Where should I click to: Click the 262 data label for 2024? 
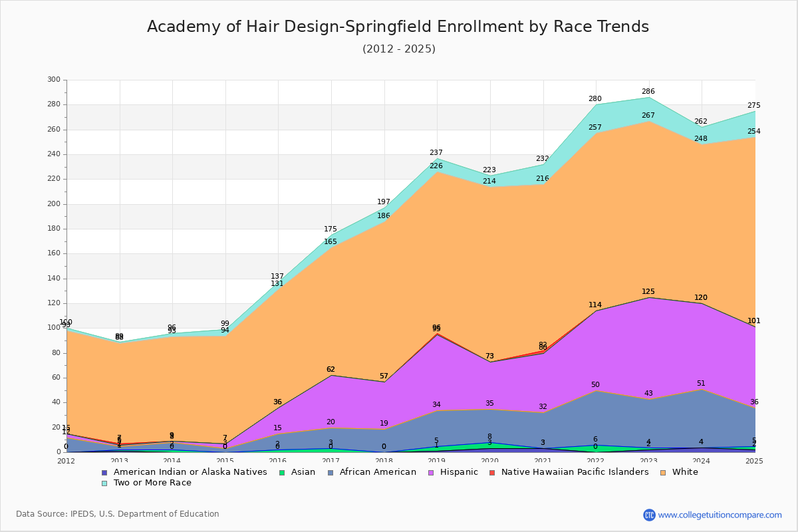point(701,122)
